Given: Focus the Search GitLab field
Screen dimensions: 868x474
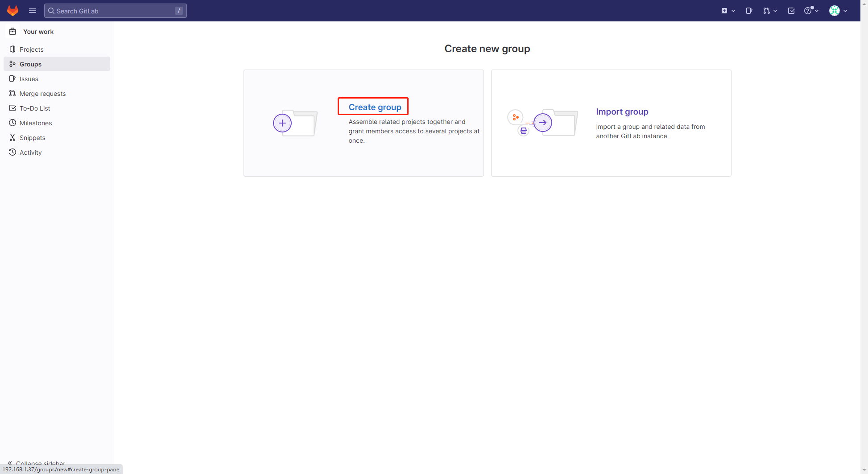Looking at the screenshot, I should click(116, 11).
